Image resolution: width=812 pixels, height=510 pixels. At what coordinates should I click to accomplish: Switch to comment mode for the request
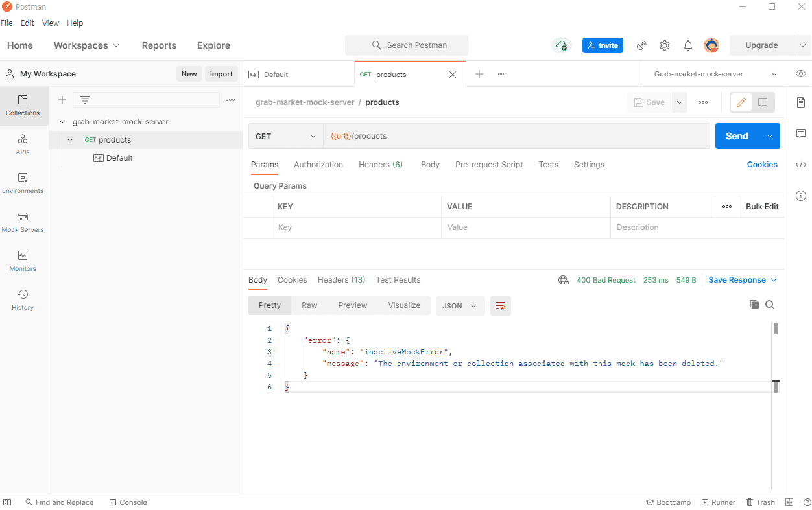tap(763, 102)
